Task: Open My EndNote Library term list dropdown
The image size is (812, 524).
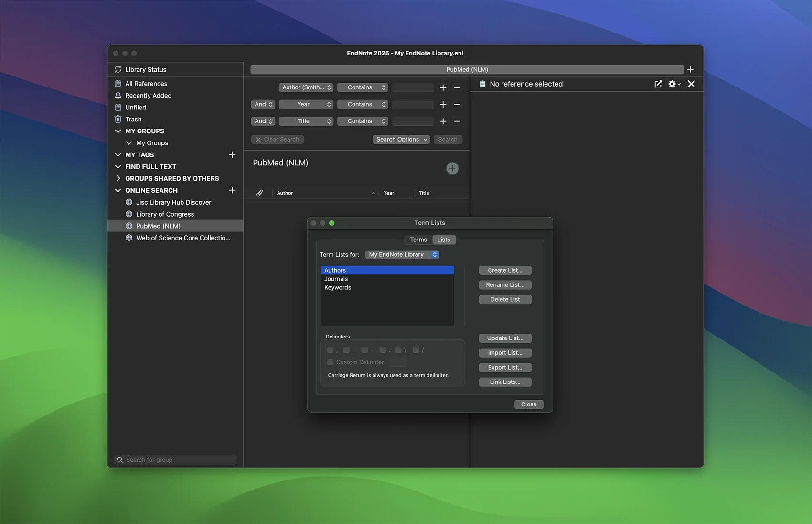Action: (x=402, y=255)
